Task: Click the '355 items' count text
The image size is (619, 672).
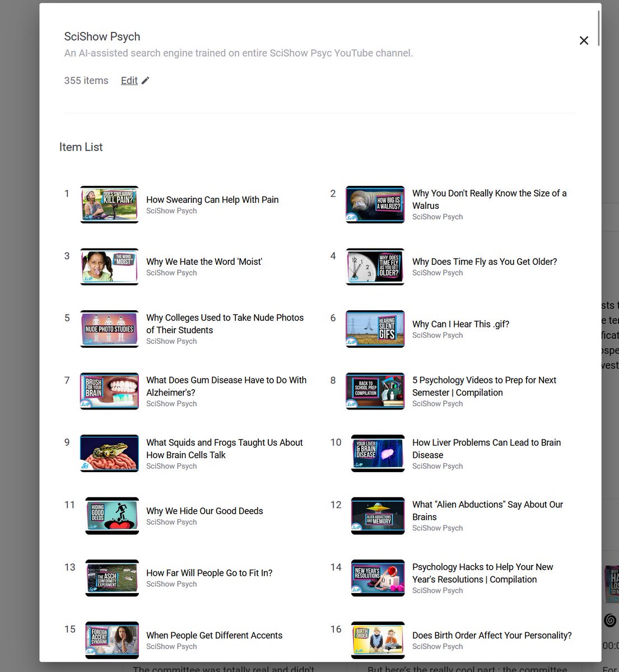Action: coord(86,81)
